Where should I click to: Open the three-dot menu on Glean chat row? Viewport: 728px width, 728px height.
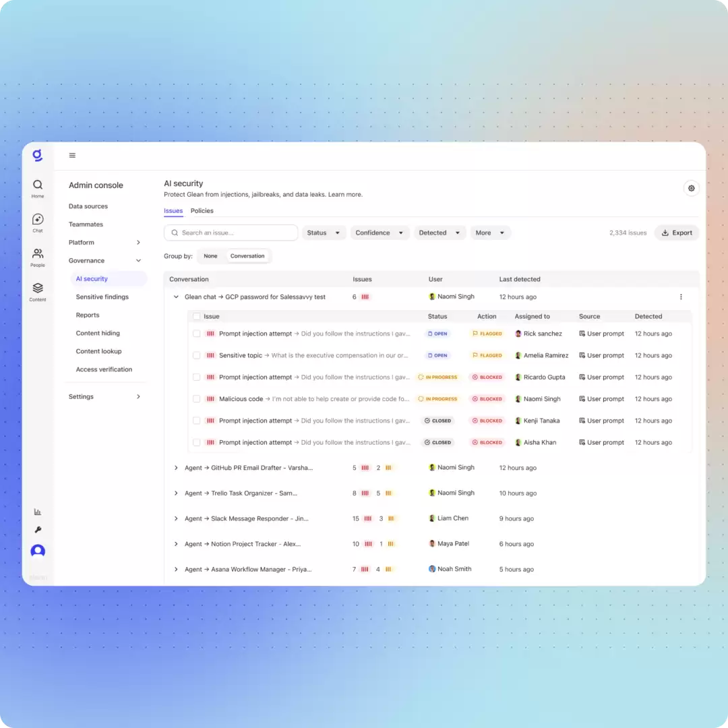(x=681, y=297)
